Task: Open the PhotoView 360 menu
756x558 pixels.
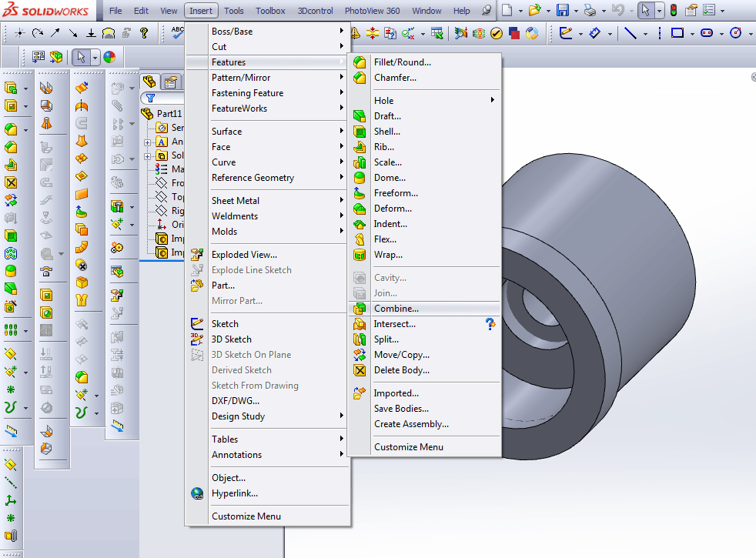Action: pos(372,11)
